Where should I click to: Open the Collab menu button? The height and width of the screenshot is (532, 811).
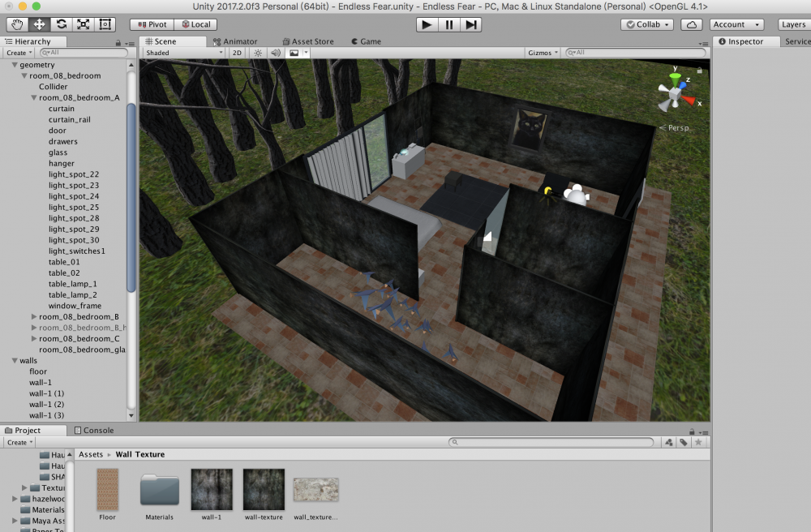(x=647, y=24)
